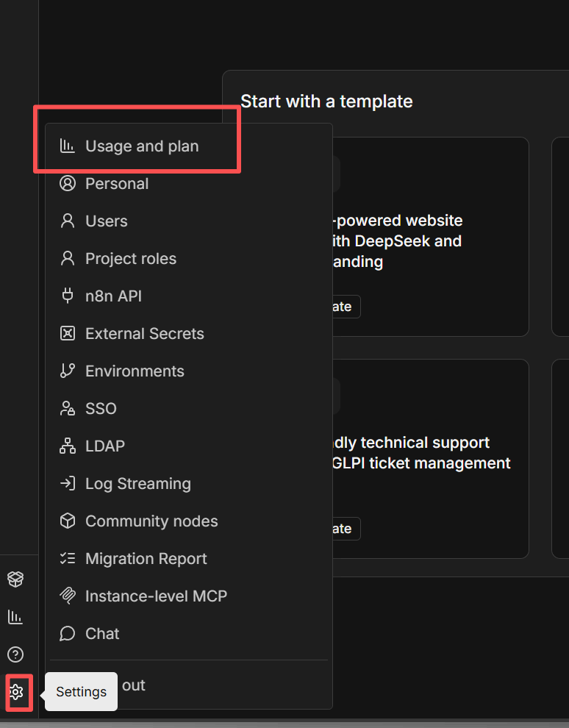The width and height of the screenshot is (569, 728).
Task: Open Chat from the settings menu
Action: tap(102, 634)
